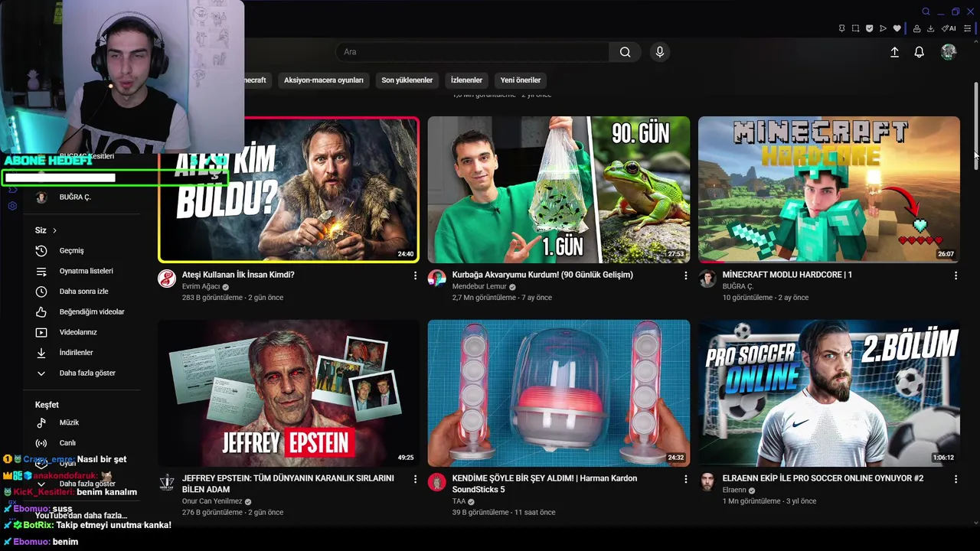Open the ELRAENN EKİP İLE PRO SOCCER title

point(823,478)
